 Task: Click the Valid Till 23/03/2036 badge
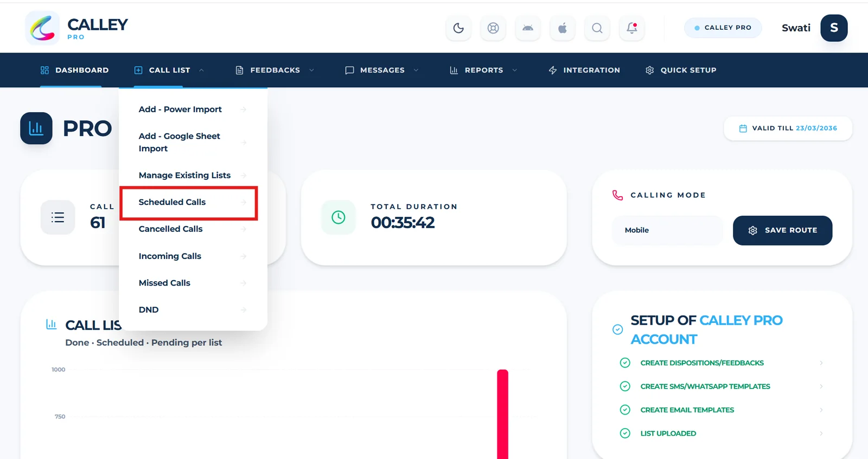tap(788, 128)
